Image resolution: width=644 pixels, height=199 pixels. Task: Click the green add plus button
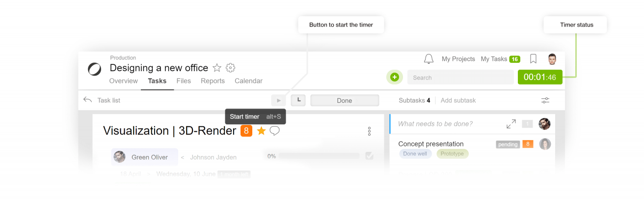coord(394,77)
